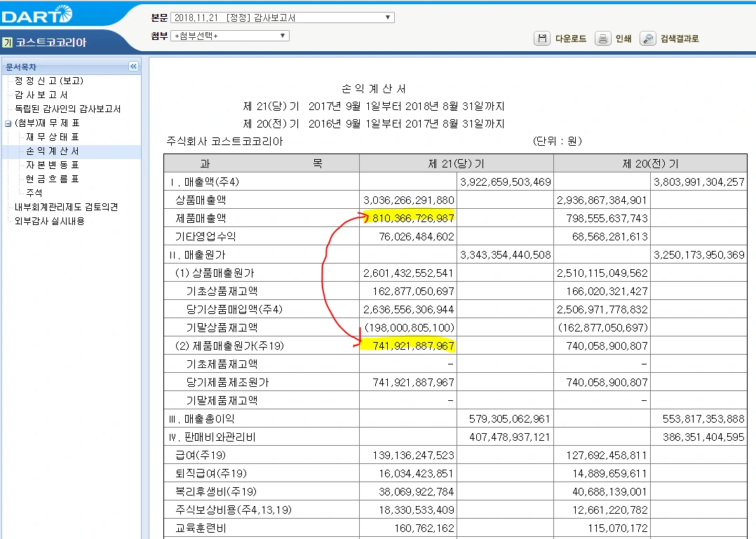Click the 제품매출액 row label
756x539 pixels.
click(201, 218)
